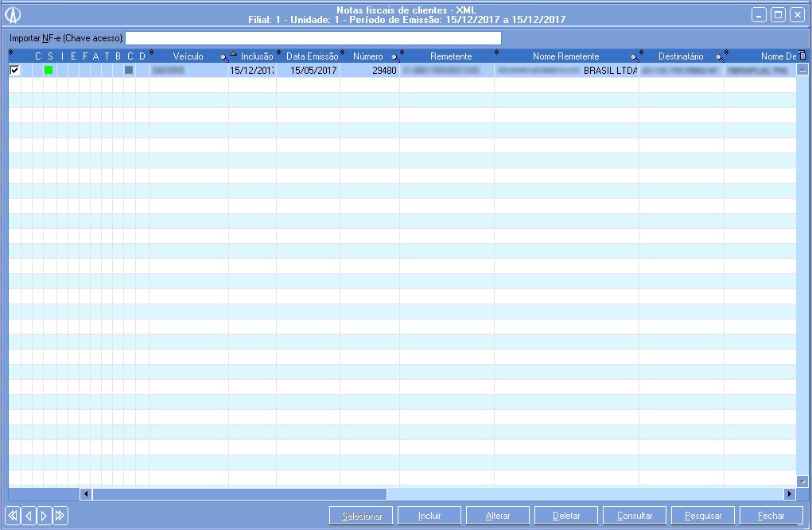The width and height of the screenshot is (812, 530).
Task: Click the previous record arrow
Action: (28, 516)
